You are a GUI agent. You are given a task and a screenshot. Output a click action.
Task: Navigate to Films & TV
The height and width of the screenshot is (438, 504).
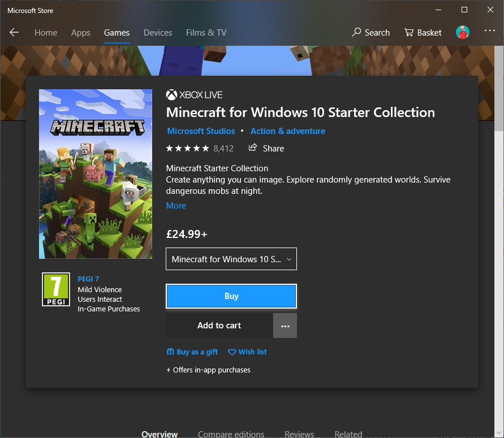click(206, 32)
